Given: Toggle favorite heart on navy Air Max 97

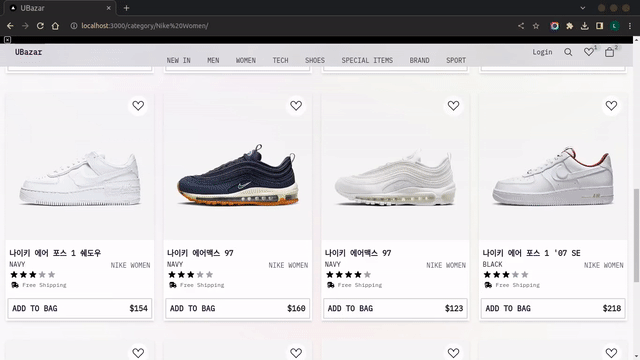Looking at the screenshot, I should [x=296, y=105].
